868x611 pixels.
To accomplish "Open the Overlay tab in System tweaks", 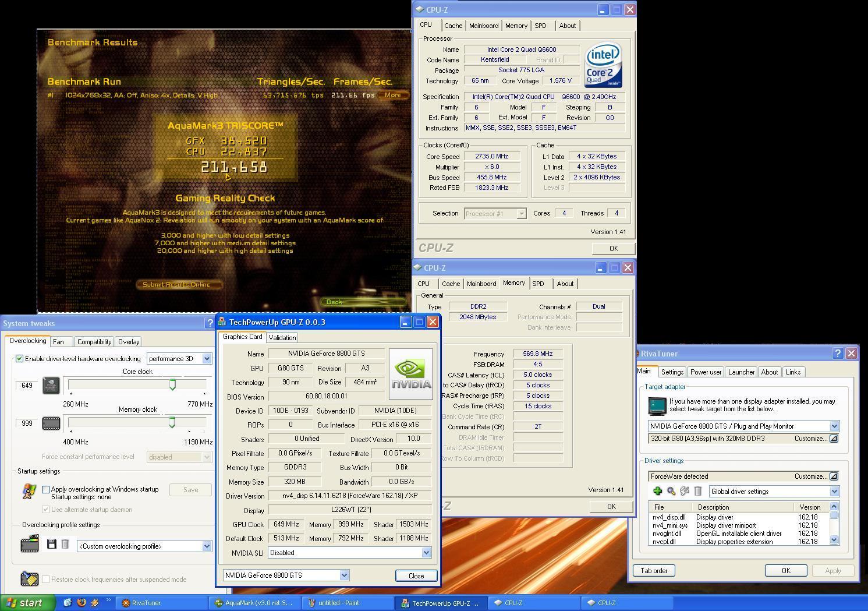I will point(129,342).
